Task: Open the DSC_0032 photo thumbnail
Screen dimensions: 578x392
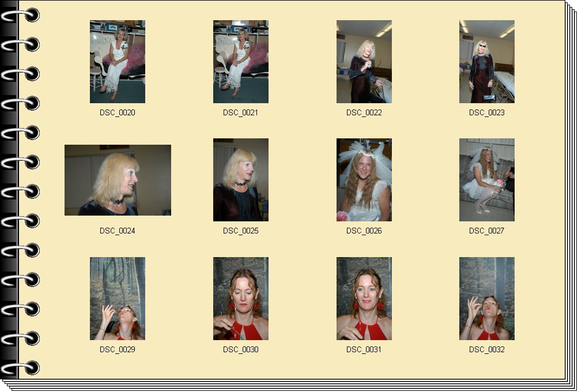Action: (487, 299)
